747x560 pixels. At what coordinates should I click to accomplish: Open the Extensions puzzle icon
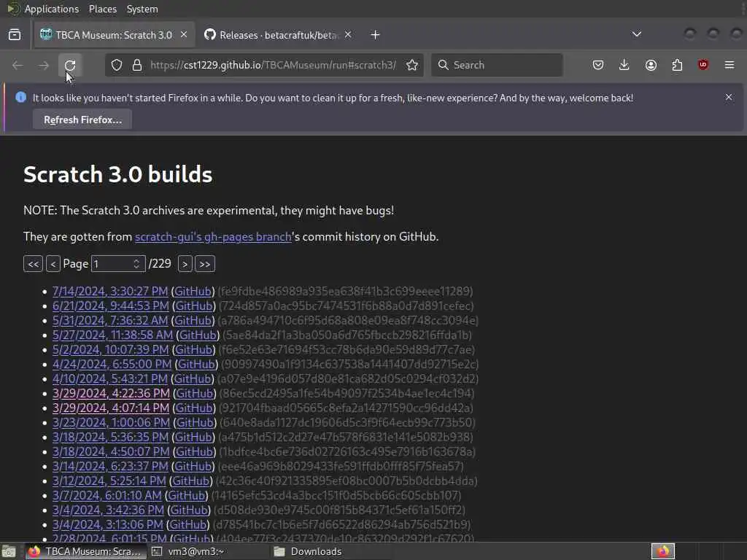point(677,65)
